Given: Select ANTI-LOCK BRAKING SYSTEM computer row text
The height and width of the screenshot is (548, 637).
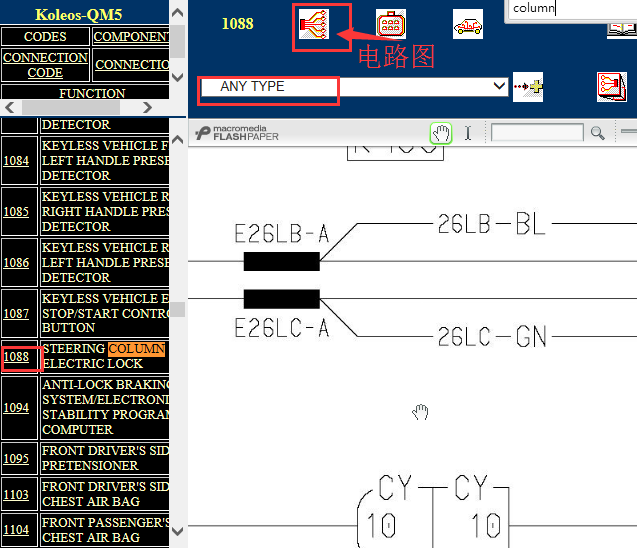Looking at the screenshot, I should click(105, 407).
